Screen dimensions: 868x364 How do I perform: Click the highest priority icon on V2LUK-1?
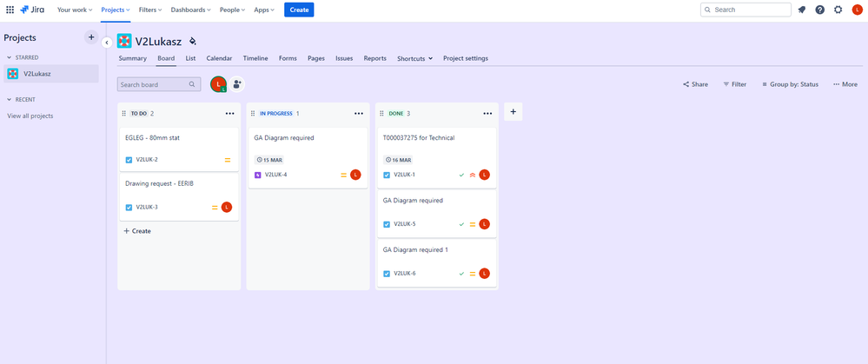point(473,175)
